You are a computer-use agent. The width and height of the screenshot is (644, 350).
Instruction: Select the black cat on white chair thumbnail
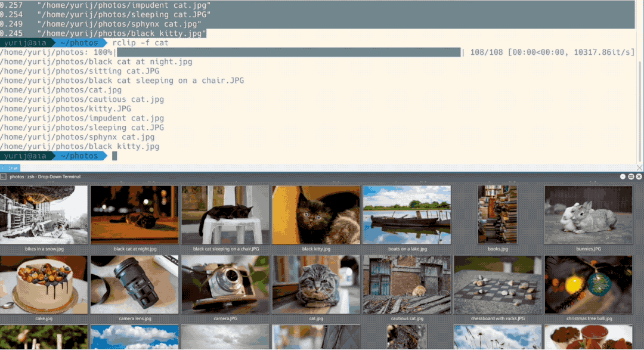[x=225, y=215]
